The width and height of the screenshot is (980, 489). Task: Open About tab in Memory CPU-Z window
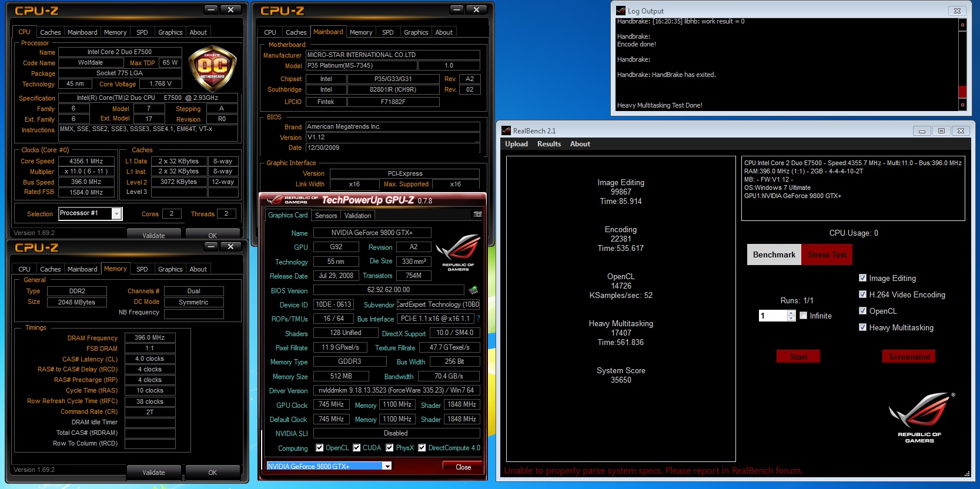198,269
